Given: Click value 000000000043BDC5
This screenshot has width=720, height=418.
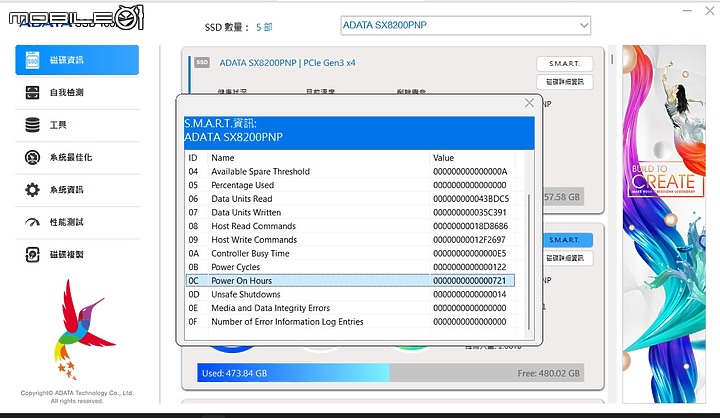Looking at the screenshot, I should click(471, 199).
